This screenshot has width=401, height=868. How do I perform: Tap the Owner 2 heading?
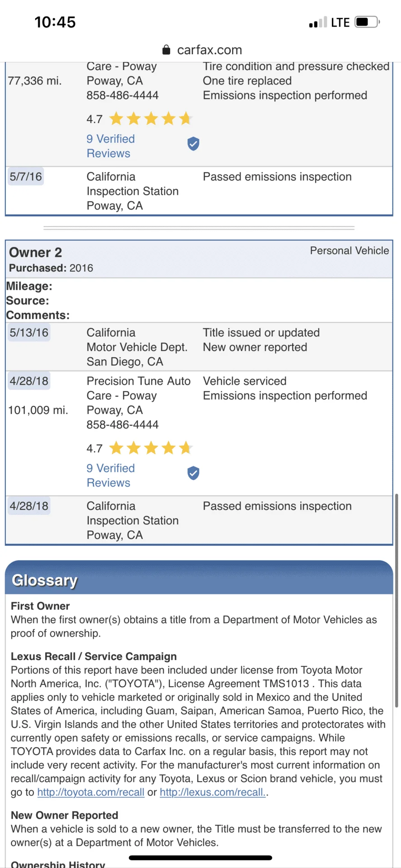(x=36, y=252)
